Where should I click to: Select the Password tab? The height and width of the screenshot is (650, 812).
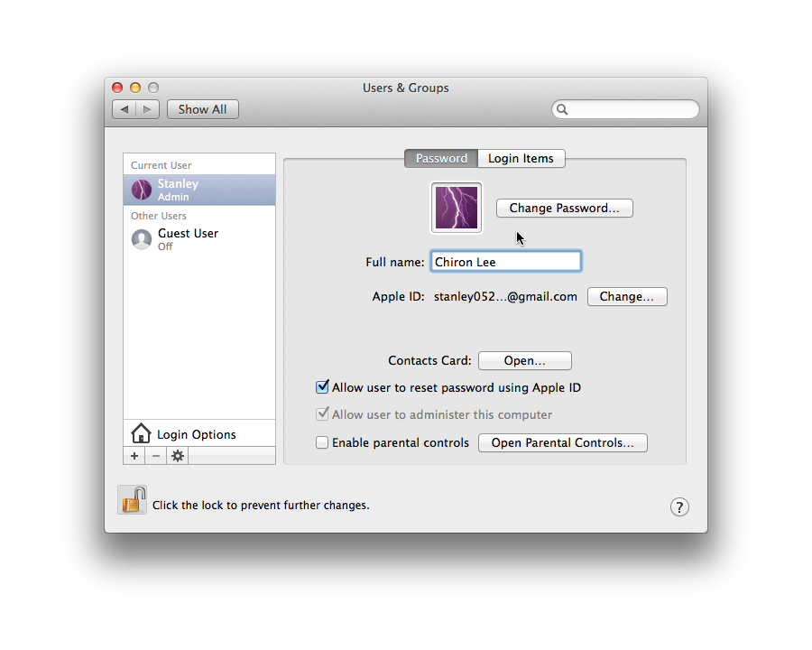[x=441, y=159]
